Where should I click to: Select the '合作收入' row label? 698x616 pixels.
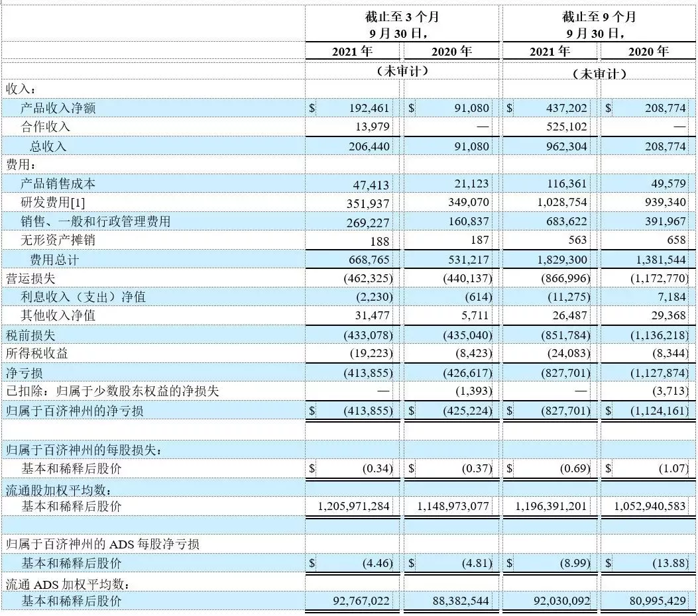[45, 127]
